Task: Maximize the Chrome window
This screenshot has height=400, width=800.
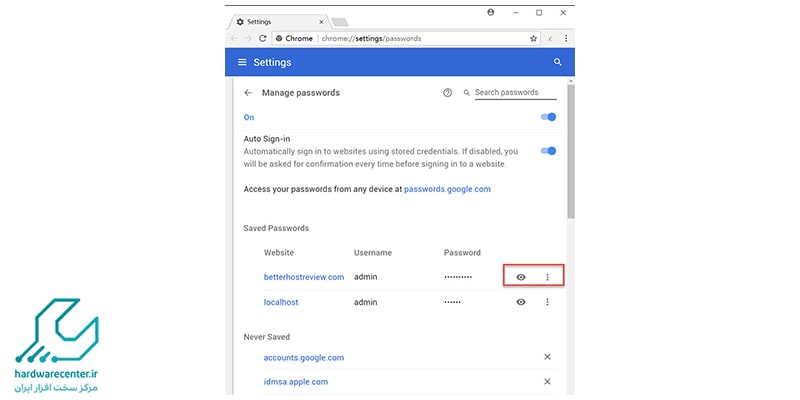Action: click(x=539, y=13)
